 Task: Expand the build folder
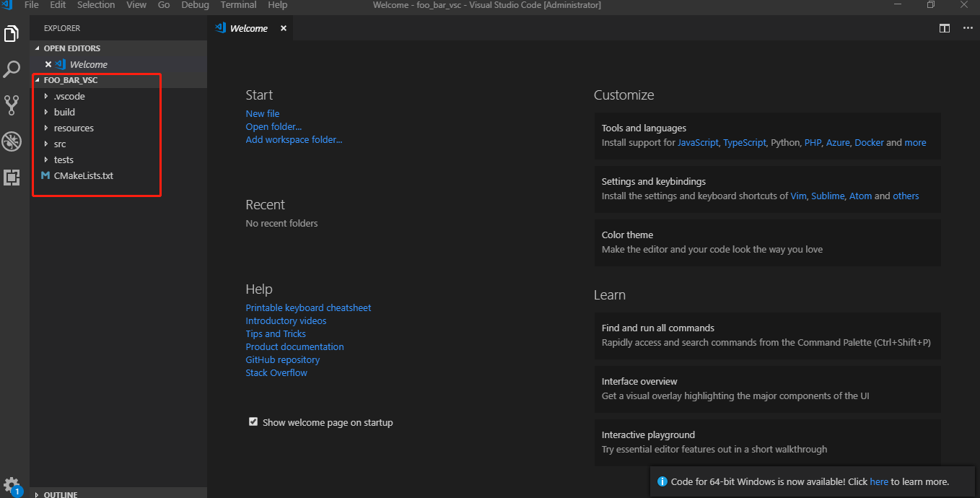tap(46, 112)
